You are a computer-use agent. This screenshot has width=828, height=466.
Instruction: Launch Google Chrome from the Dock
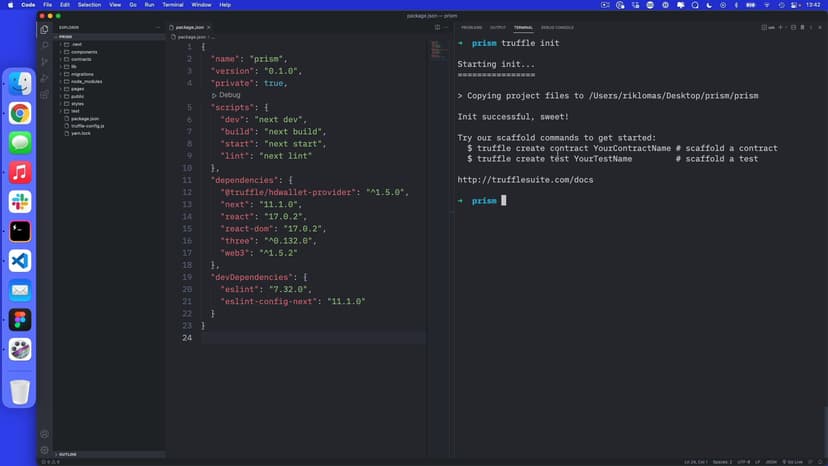click(x=20, y=113)
